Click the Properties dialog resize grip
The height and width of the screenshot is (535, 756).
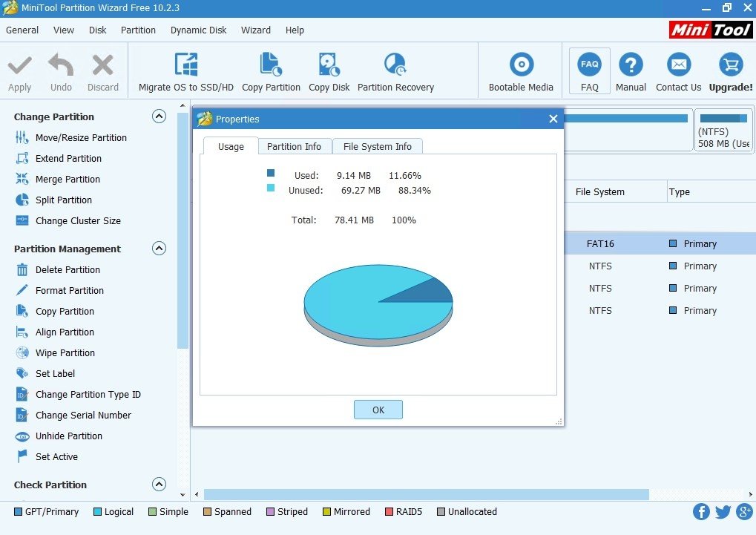click(559, 421)
